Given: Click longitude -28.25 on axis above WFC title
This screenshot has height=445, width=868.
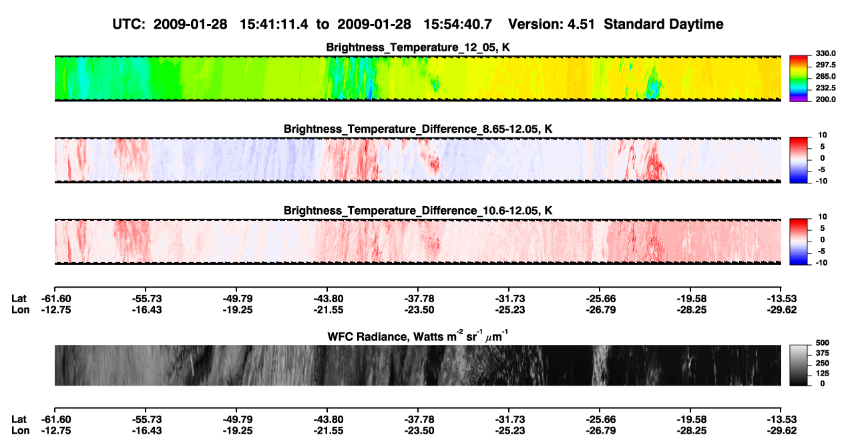Looking at the screenshot, I should [690, 309].
